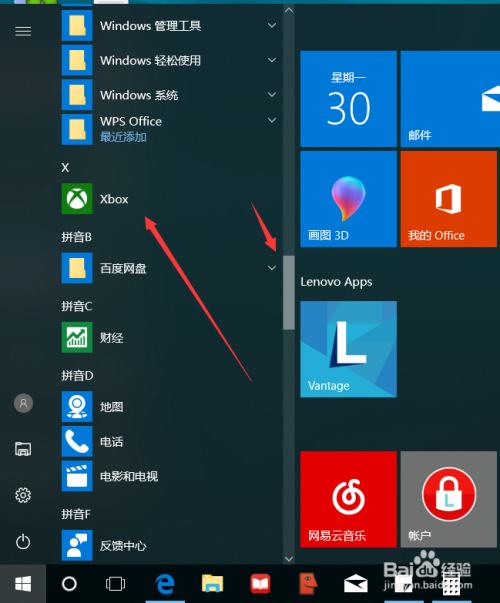Open the Windows 轻松使用 folder
The height and width of the screenshot is (603, 500).
(x=169, y=60)
